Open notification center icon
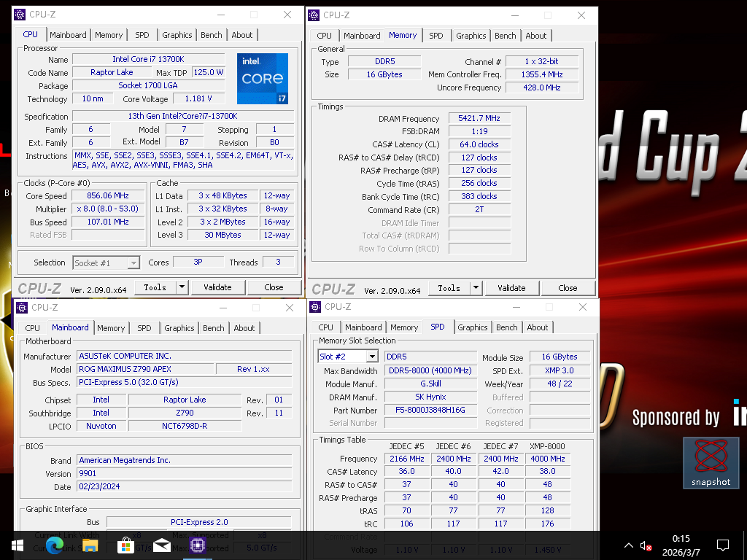 [723, 545]
